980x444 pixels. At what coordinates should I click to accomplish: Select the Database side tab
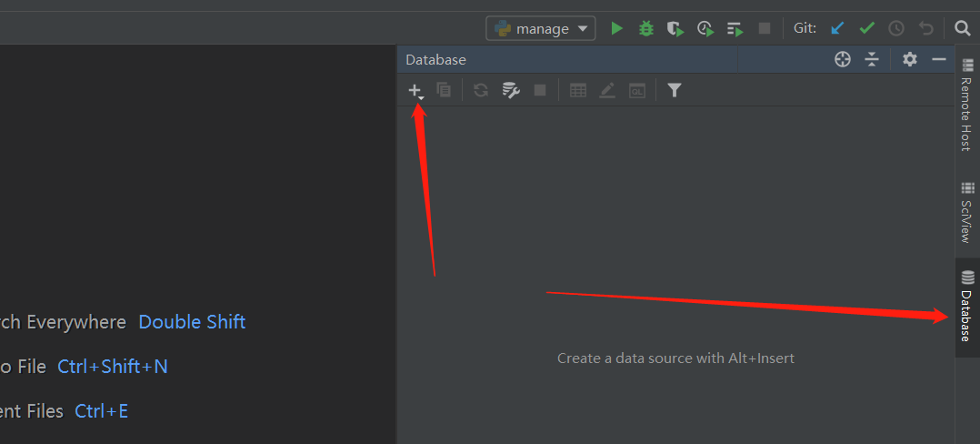click(967, 307)
